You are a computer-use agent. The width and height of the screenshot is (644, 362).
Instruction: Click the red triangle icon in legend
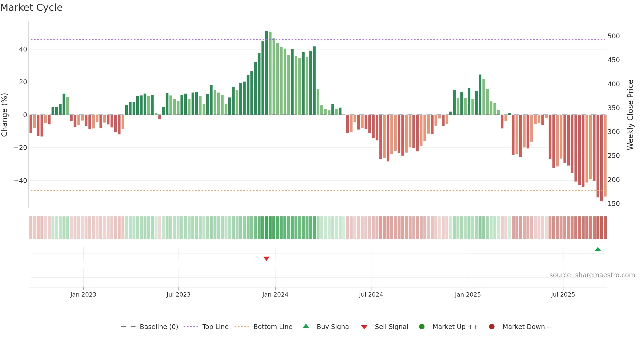point(364,327)
